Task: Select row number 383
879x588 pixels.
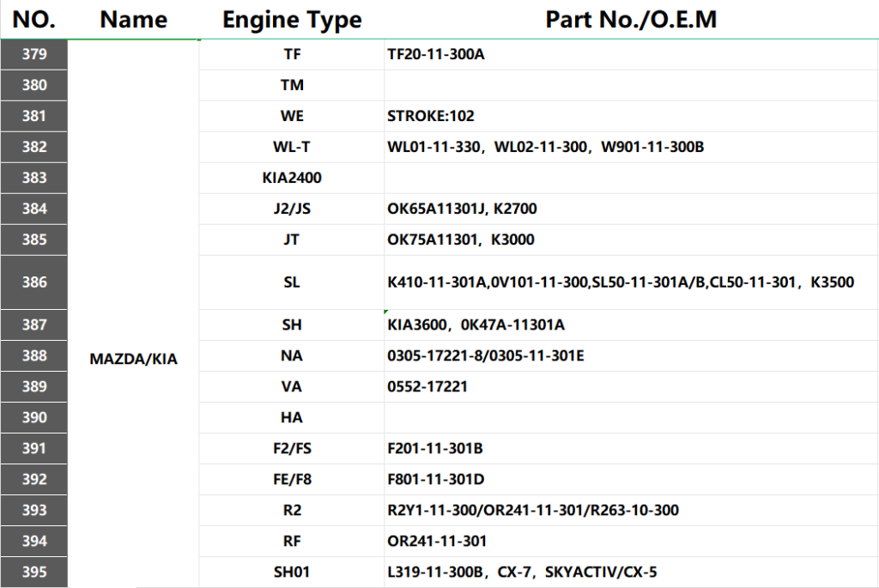Action: coord(33,178)
